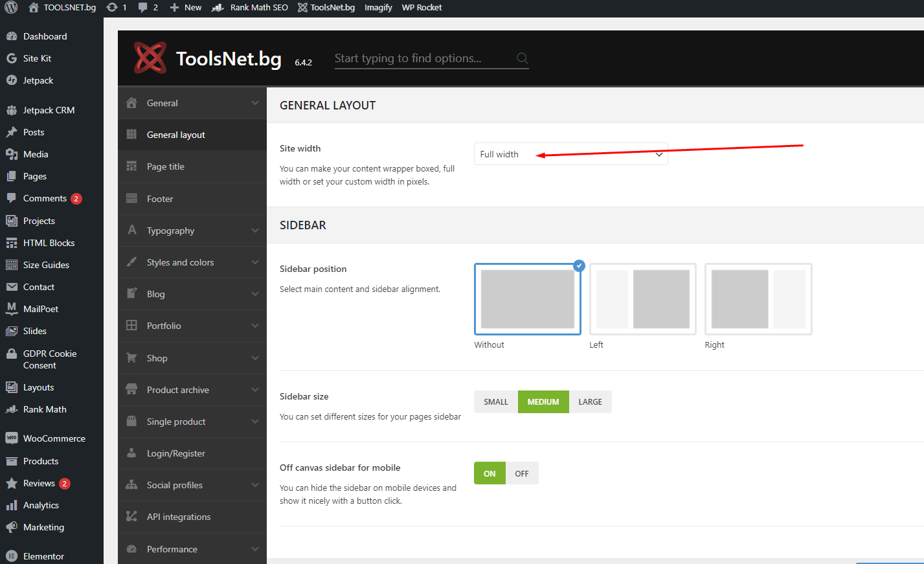Expand the Portfolio section chevron
Viewport: 924px width, 564px height.
255,326
